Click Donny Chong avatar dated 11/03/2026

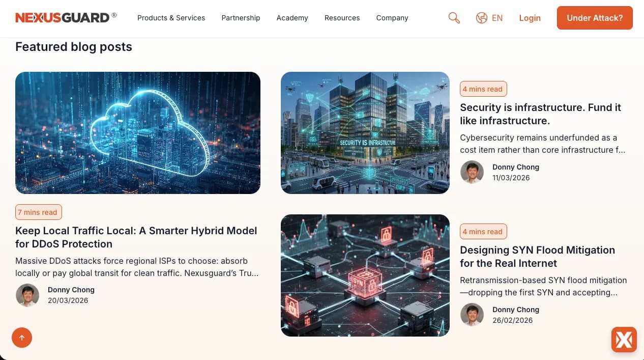[472, 172]
